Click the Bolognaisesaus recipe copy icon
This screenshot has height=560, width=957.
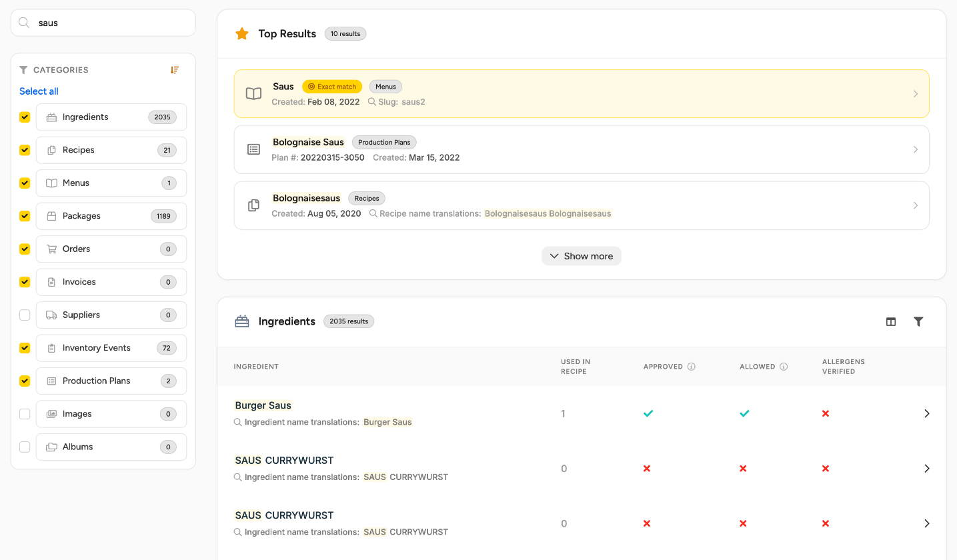(253, 205)
